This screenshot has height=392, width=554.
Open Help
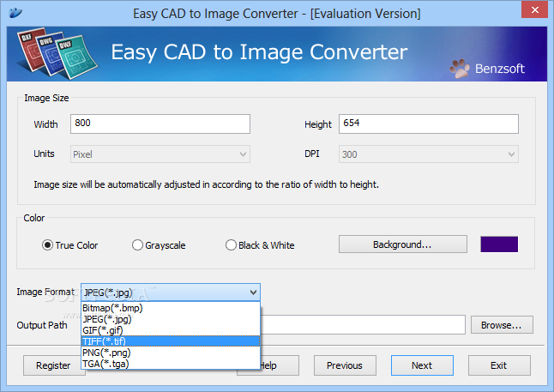coord(280,365)
